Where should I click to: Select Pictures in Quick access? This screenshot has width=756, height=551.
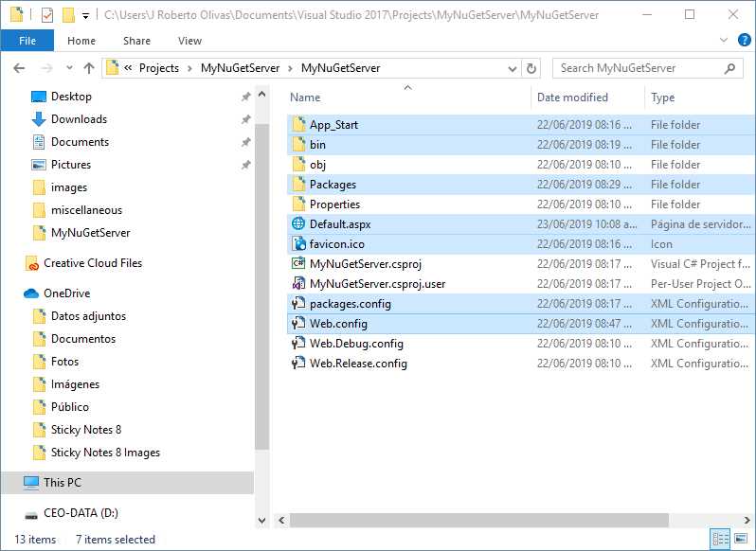click(71, 164)
